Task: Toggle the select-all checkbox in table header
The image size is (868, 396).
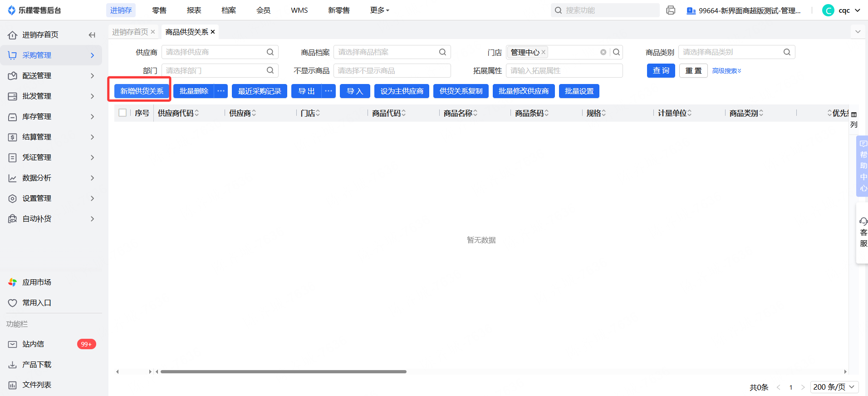Action: point(123,113)
